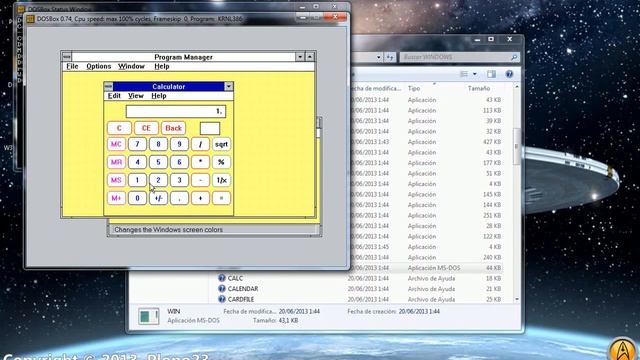Select the CALC help file
The image size is (640, 360).
[236, 278]
